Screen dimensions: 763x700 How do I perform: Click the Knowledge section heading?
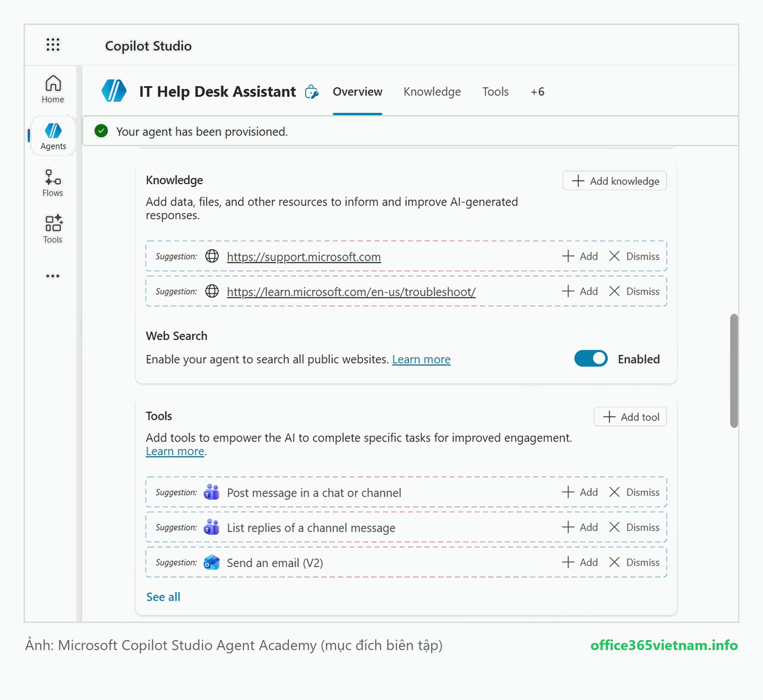pyautogui.click(x=174, y=180)
